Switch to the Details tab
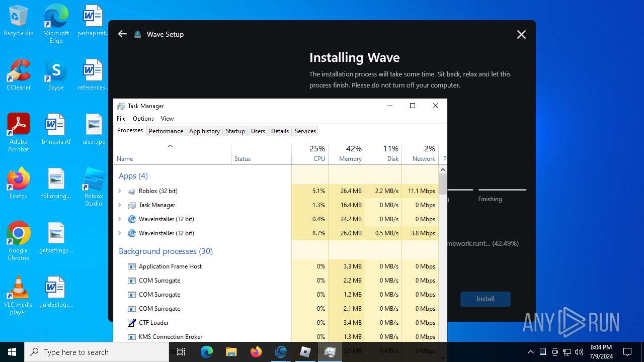 point(280,131)
